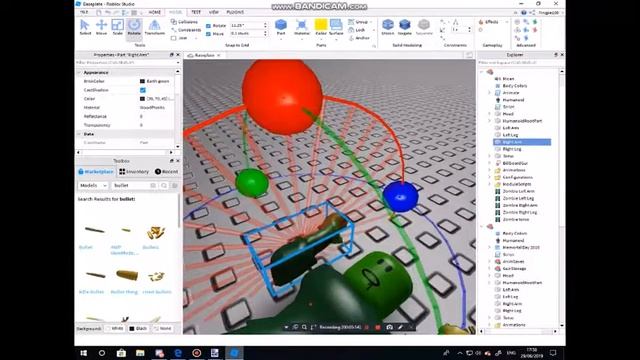640x360 pixels.
Task: Click Bandicam recording icon in taskbar
Action: (x=197, y=353)
